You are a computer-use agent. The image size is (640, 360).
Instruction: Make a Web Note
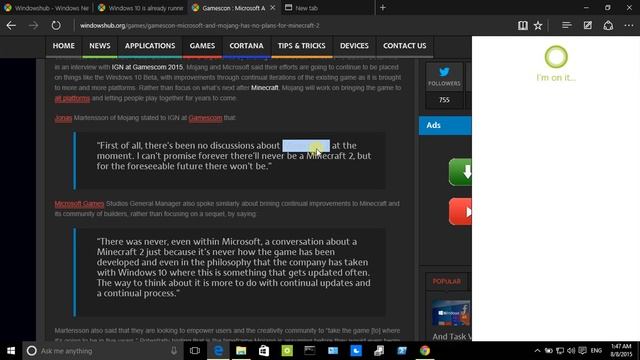[587, 25]
